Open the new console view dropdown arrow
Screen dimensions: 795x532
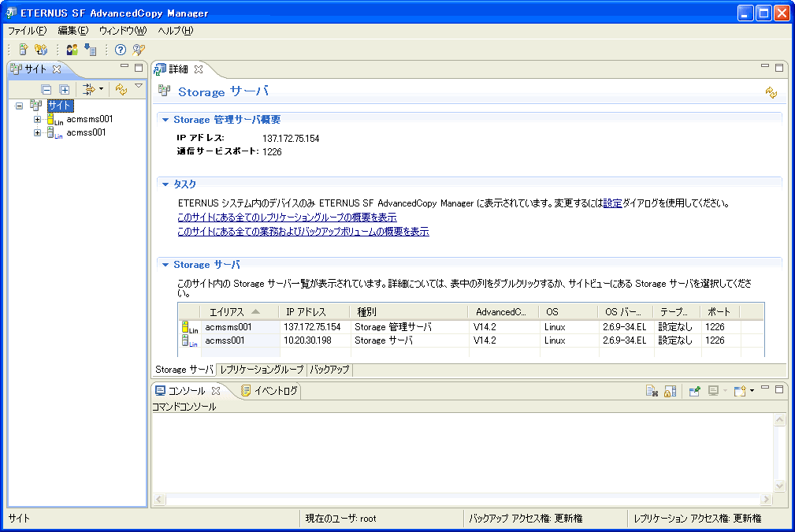(752, 390)
